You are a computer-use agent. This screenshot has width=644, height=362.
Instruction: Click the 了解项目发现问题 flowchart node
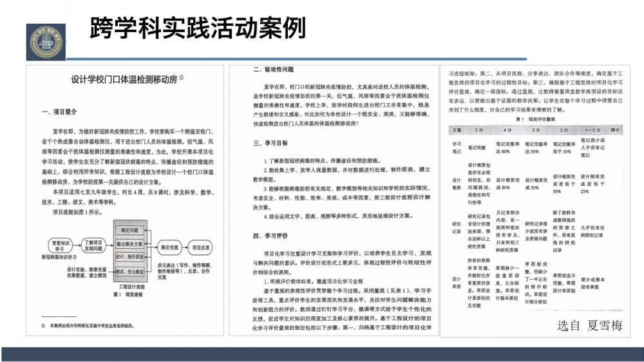(95, 245)
